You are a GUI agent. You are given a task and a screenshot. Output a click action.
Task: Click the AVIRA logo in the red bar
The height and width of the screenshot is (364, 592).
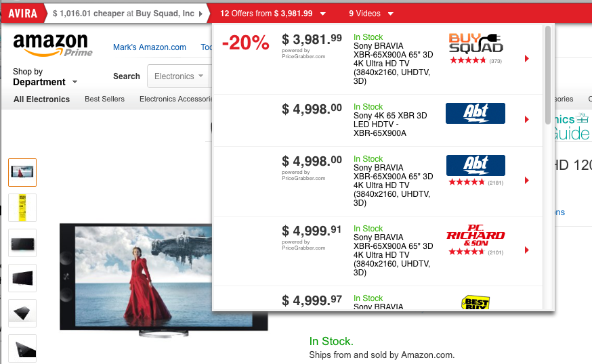point(22,14)
